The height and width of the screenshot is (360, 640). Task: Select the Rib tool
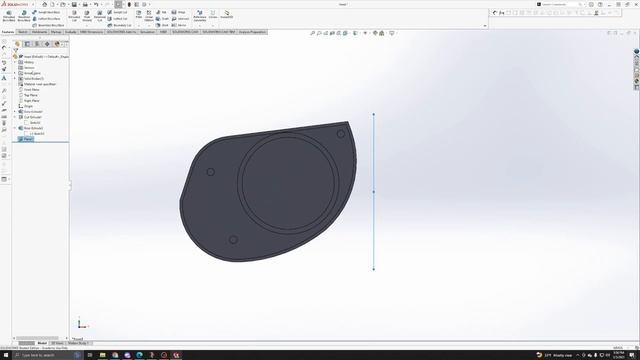point(161,12)
